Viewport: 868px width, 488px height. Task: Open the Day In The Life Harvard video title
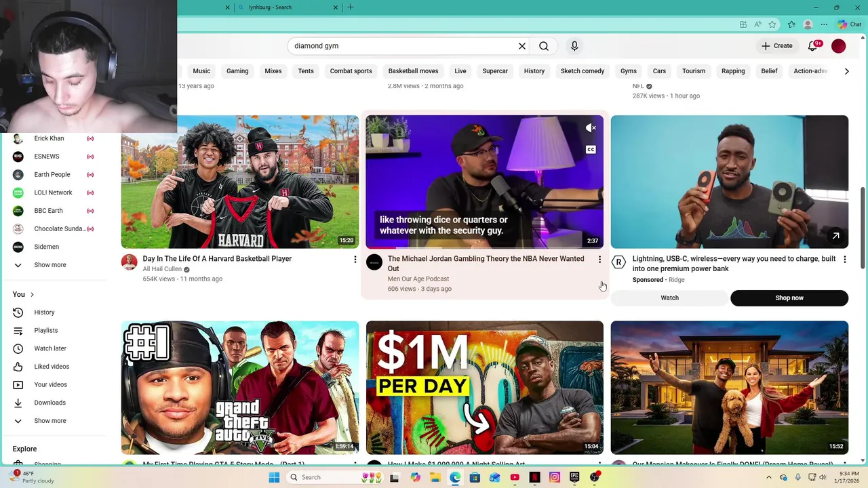(217, 259)
